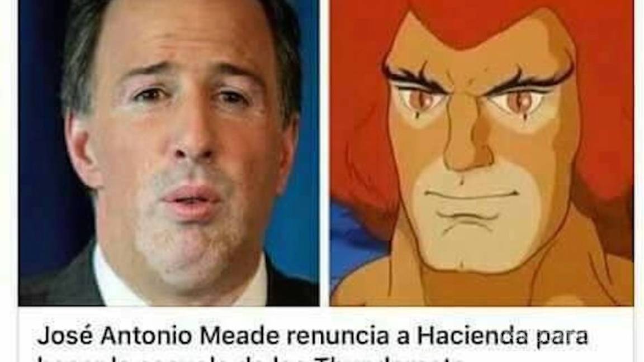Open the left photo of man in suit
This screenshot has height=362, width=644.
pos(169,153)
